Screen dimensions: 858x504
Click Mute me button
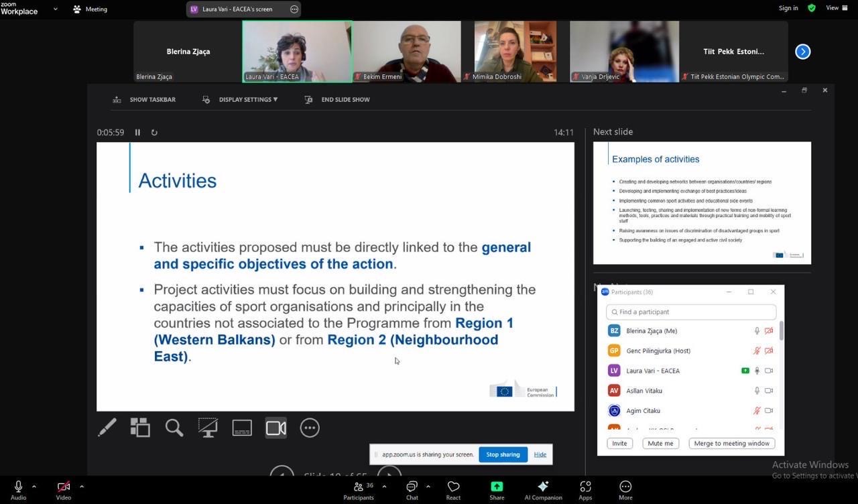(x=660, y=444)
